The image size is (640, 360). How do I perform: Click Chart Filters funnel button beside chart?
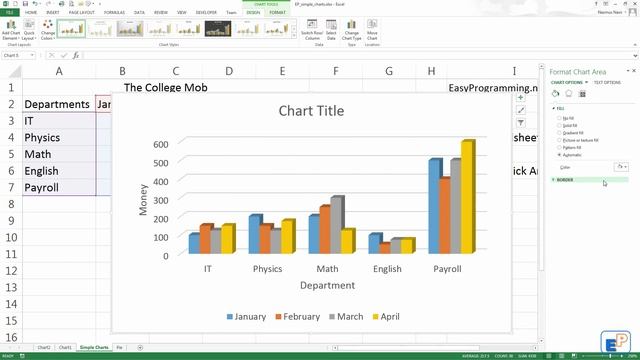coord(520,123)
